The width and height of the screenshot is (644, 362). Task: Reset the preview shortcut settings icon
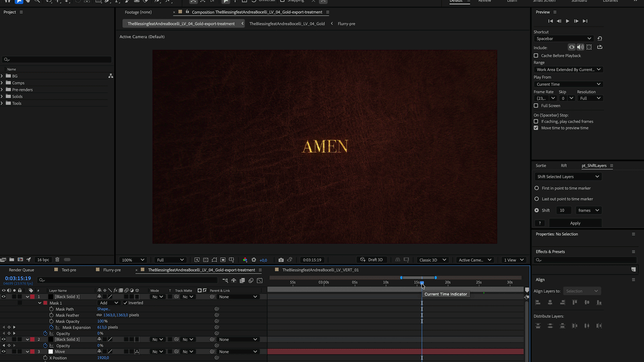click(x=600, y=39)
